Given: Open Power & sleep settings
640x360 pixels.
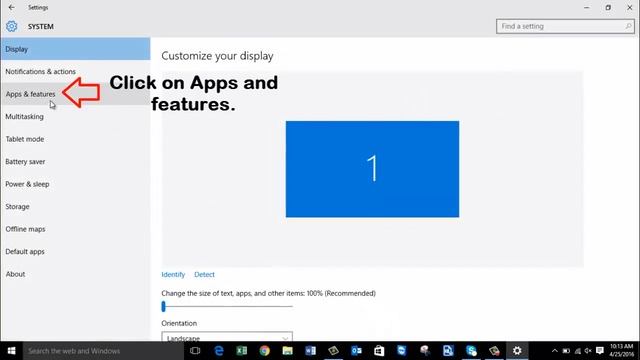Looking at the screenshot, I should point(76,184).
